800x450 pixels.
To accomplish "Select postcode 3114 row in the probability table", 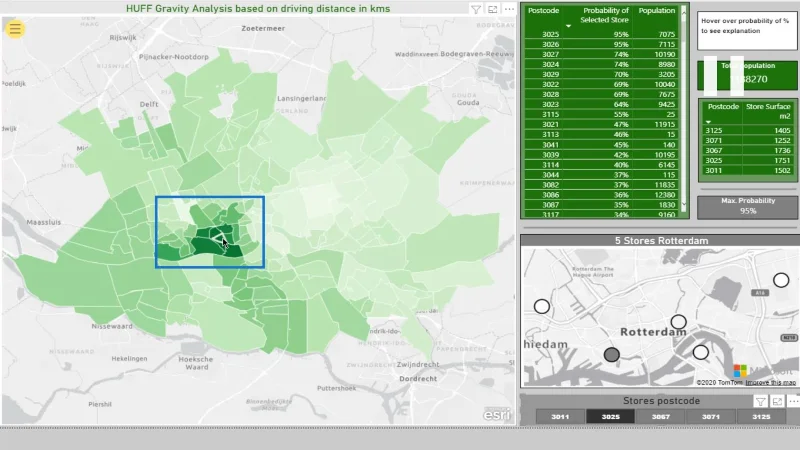I will coord(601,165).
